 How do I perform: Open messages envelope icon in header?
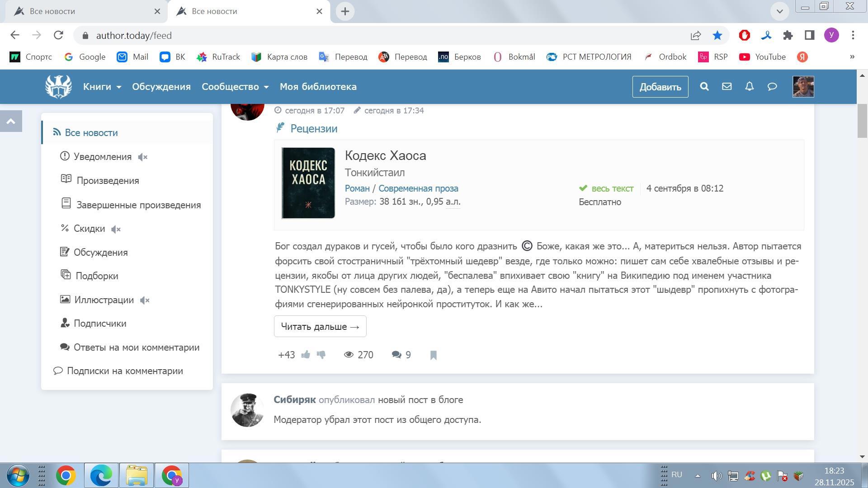coord(726,86)
